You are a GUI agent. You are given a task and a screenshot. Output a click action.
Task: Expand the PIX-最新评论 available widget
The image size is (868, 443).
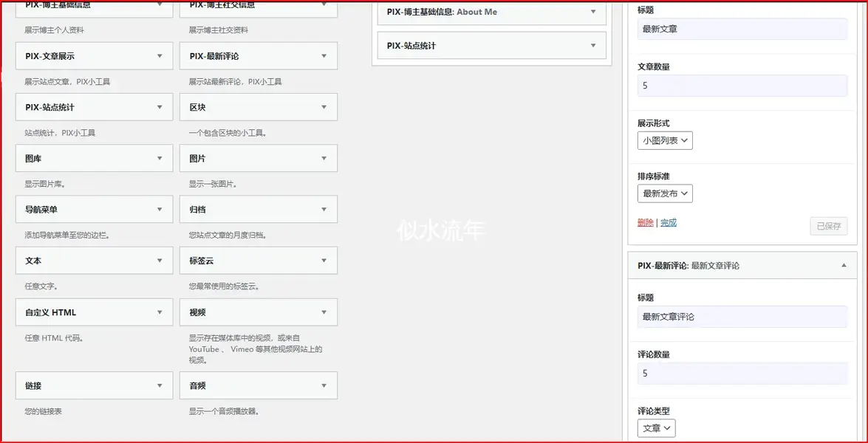(259, 56)
